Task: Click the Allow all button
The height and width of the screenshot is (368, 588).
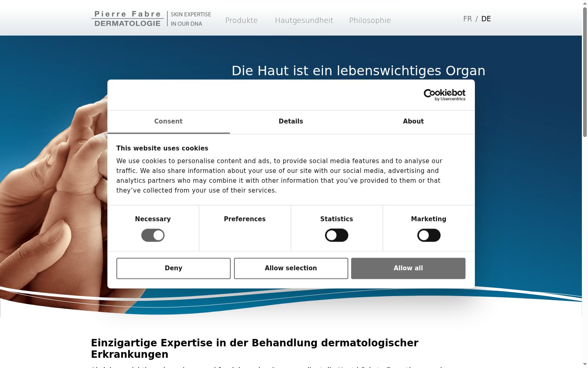Action: pyautogui.click(x=408, y=268)
